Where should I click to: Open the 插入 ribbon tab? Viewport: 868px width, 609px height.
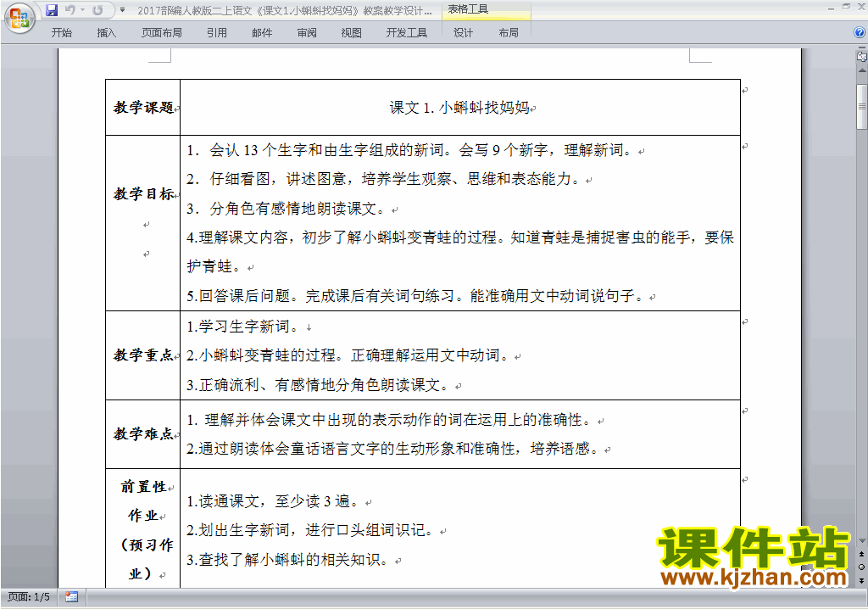[x=106, y=33]
